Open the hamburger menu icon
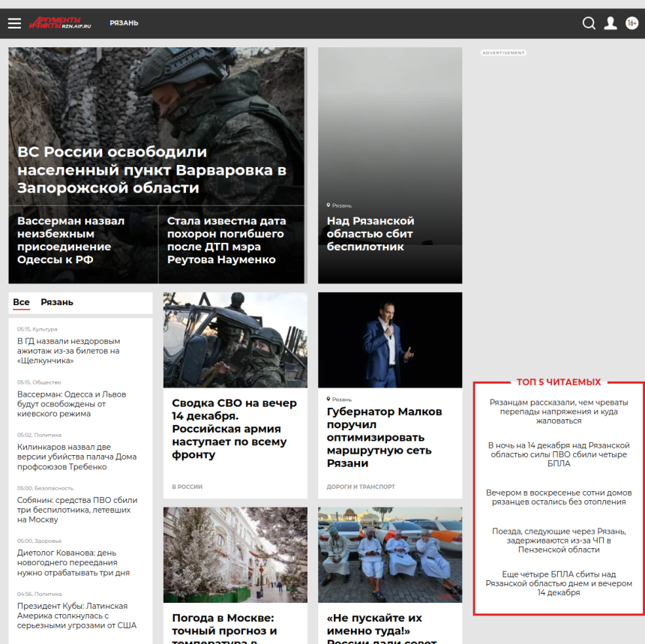 (14, 23)
